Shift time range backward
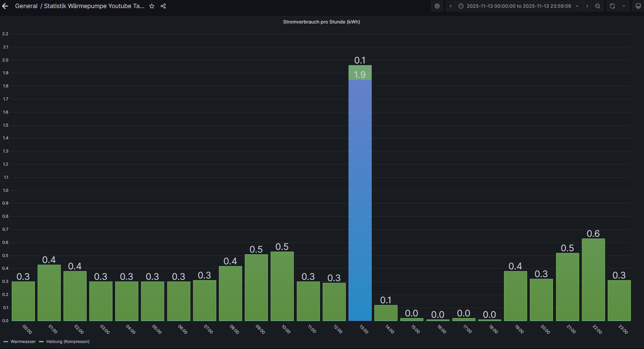Screen dimensions: 644x349 pyautogui.click(x=451, y=6)
